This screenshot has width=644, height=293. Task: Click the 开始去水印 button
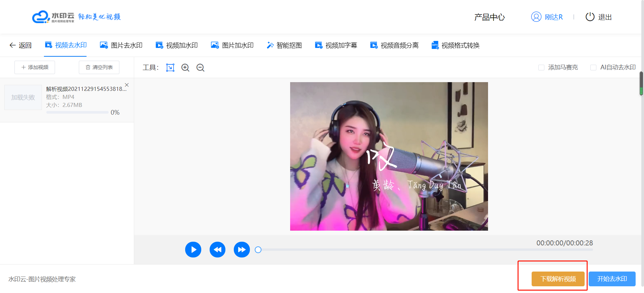[612, 279]
